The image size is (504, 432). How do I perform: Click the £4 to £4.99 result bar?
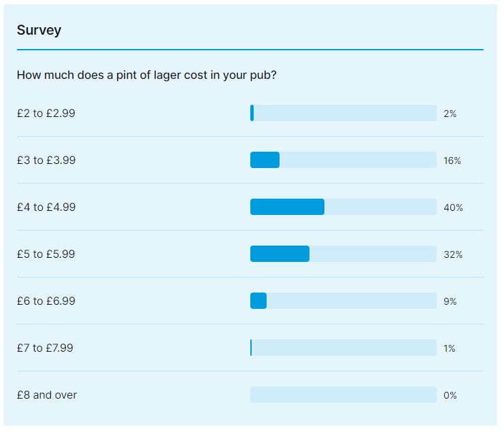tap(343, 207)
